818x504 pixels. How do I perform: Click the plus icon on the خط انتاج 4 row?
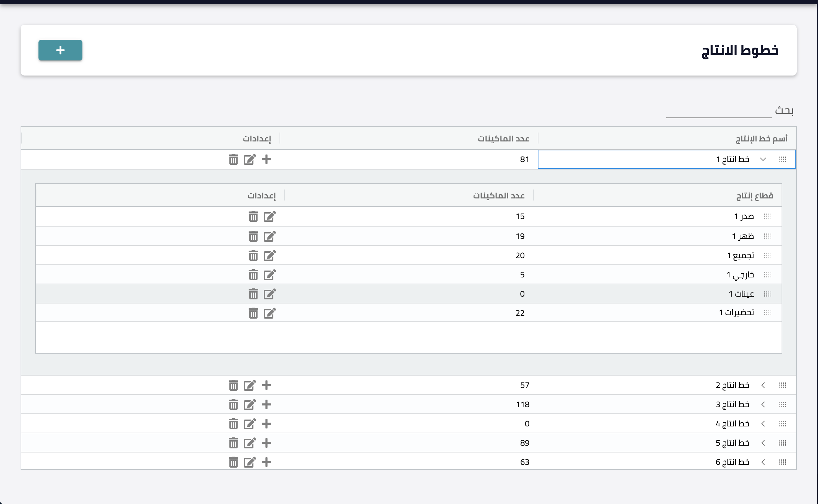[266, 424]
